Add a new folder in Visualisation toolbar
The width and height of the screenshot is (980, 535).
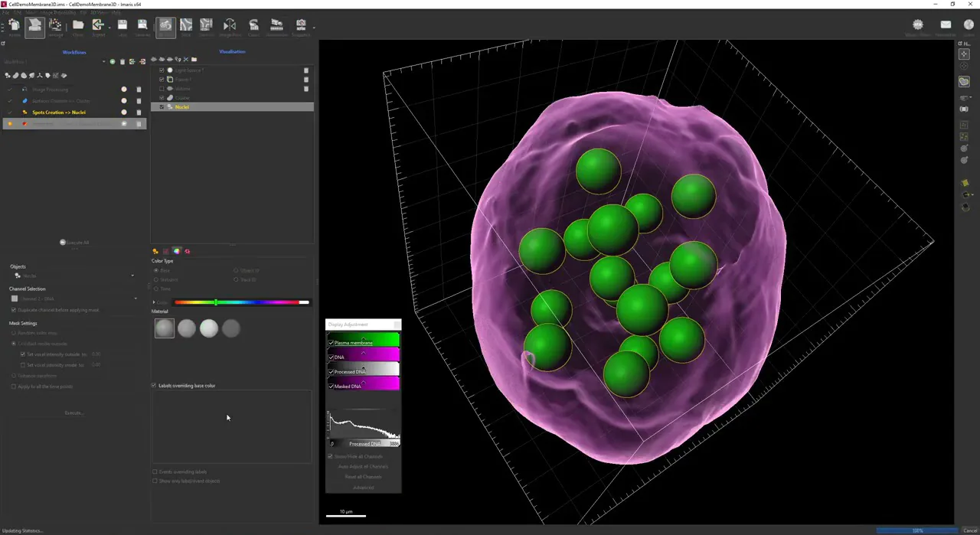point(194,60)
